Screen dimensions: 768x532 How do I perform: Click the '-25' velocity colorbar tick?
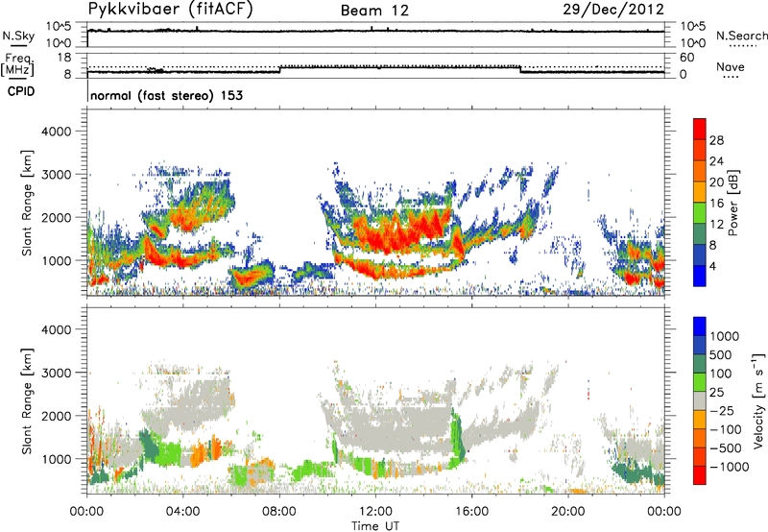pyautogui.click(x=722, y=410)
